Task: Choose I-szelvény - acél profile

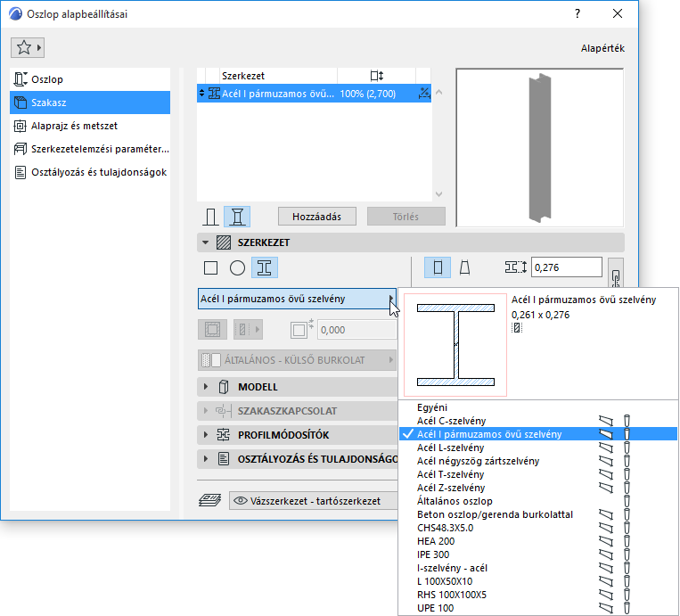Action: [537, 568]
